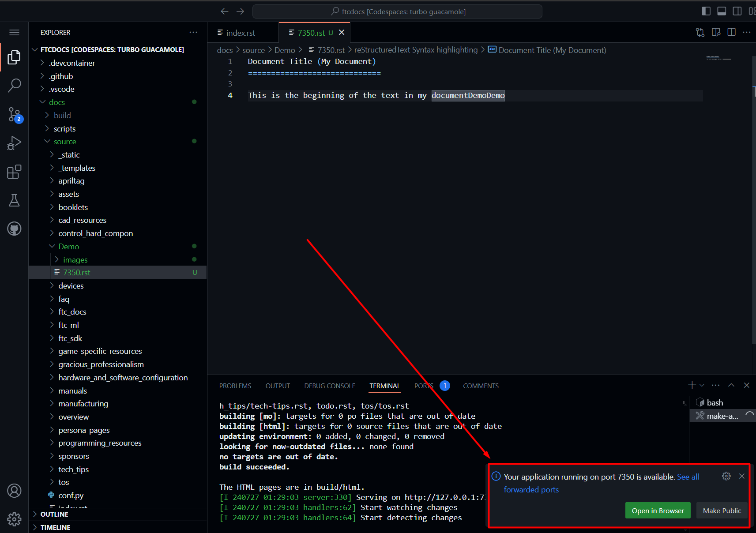Image resolution: width=756 pixels, height=533 pixels.
Task: Toggle the bottom panel visibility
Action: click(x=722, y=11)
